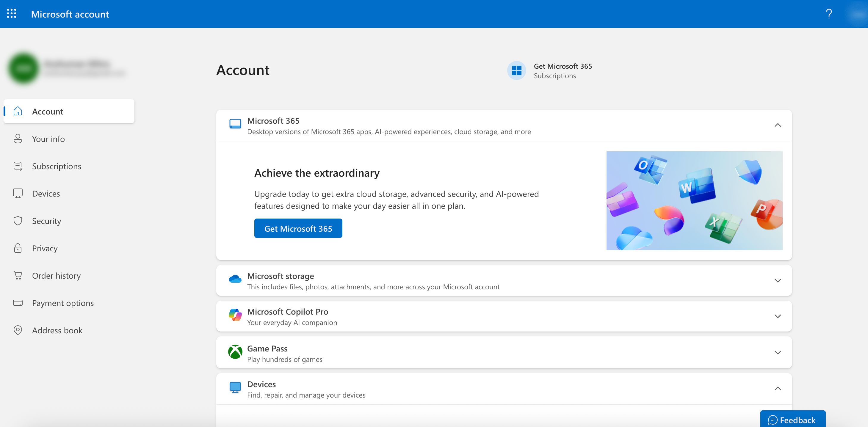This screenshot has width=868, height=427.
Task: Click the Get Microsoft 365 button
Action: pyautogui.click(x=298, y=228)
